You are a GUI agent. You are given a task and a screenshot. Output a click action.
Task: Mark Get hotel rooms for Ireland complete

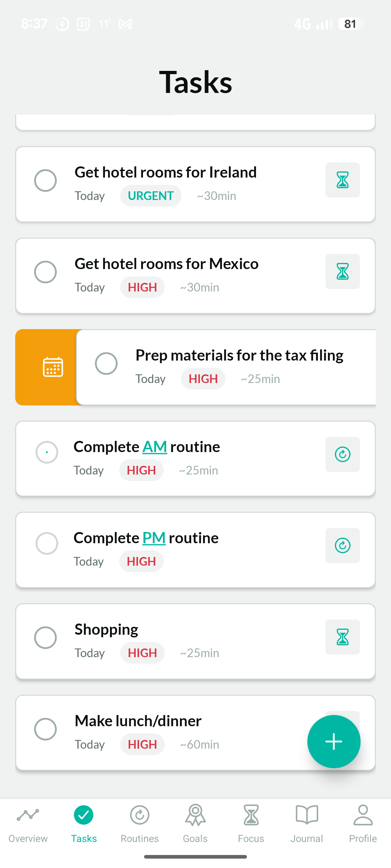(x=46, y=180)
